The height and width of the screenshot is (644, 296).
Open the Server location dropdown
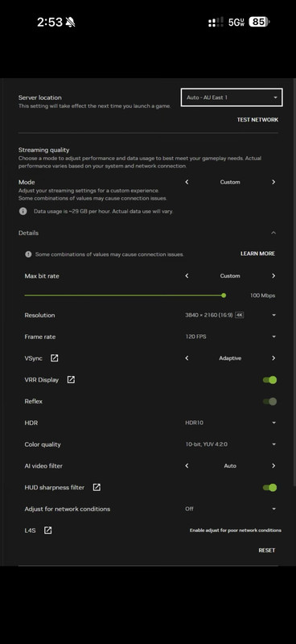tap(232, 97)
